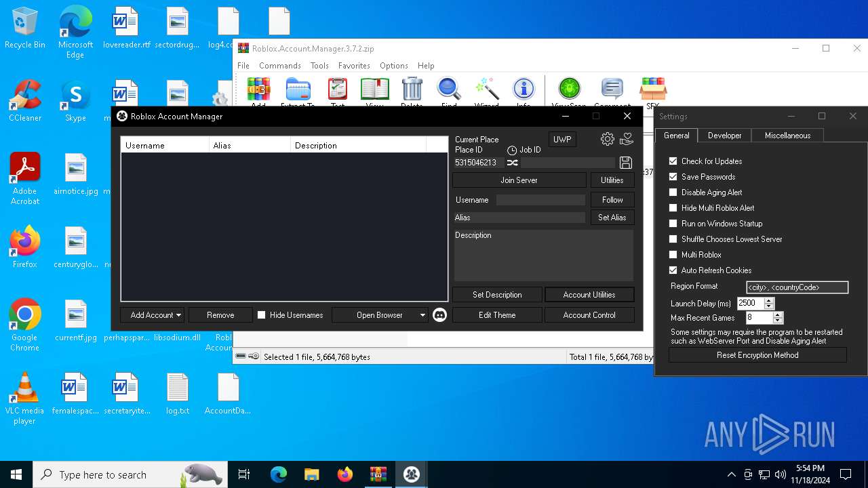Screen dimensions: 868x488
Task: Click WinRAR Wizard toolbar icon
Action: click(487, 91)
